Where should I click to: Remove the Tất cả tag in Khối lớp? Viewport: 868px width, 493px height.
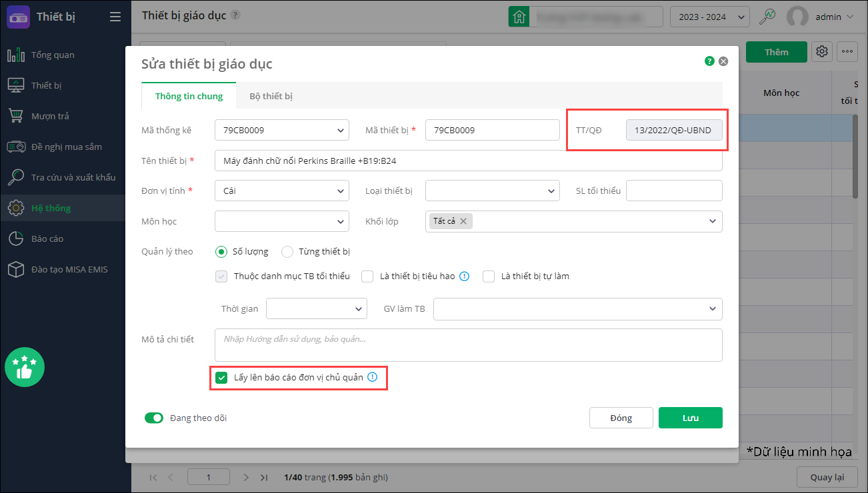click(463, 221)
